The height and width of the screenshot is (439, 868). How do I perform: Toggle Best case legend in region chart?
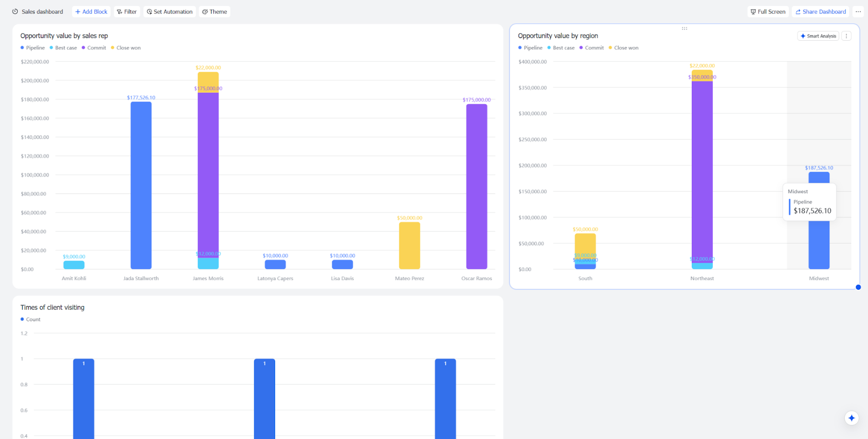[x=561, y=48]
